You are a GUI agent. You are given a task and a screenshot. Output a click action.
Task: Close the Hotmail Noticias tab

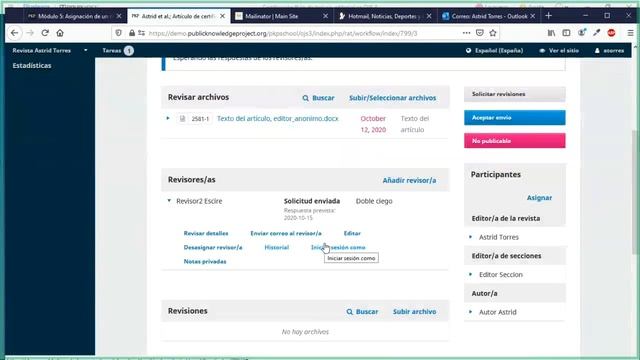tap(429, 16)
